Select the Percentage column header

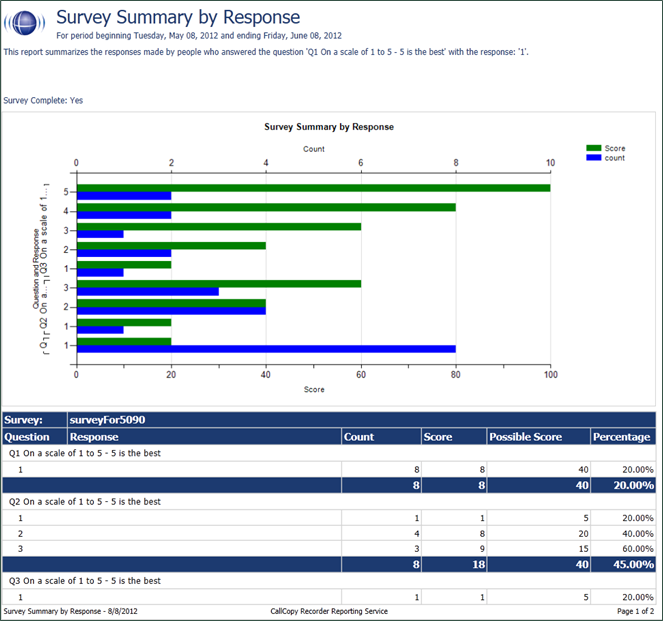(622, 437)
